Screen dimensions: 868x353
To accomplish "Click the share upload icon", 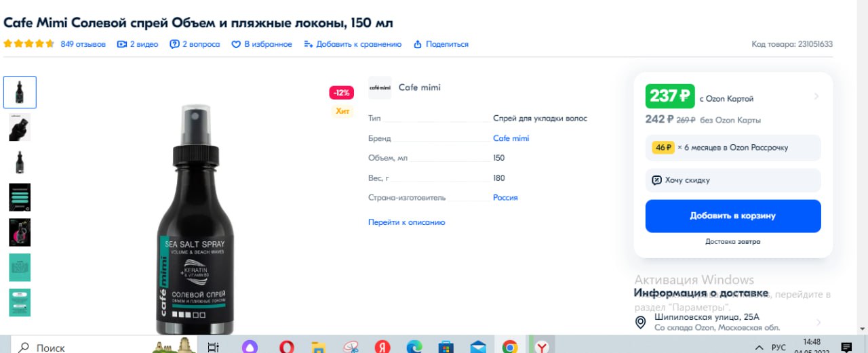I will click(x=418, y=44).
